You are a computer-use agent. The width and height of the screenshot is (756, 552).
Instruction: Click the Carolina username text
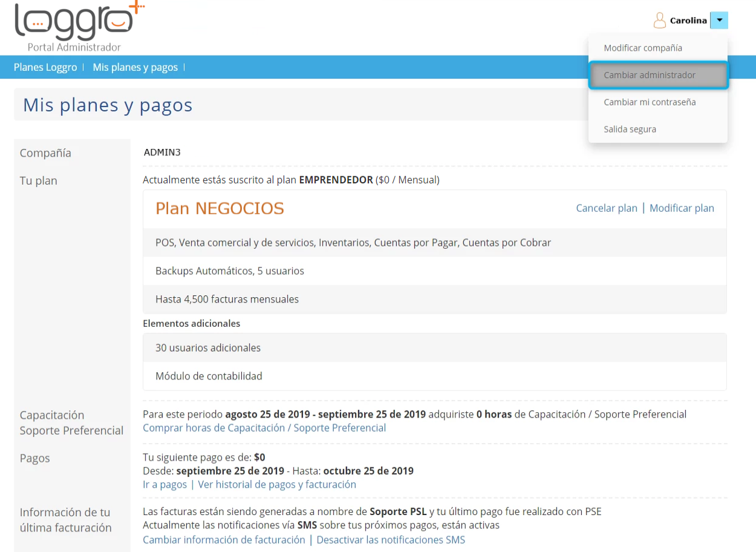688,21
